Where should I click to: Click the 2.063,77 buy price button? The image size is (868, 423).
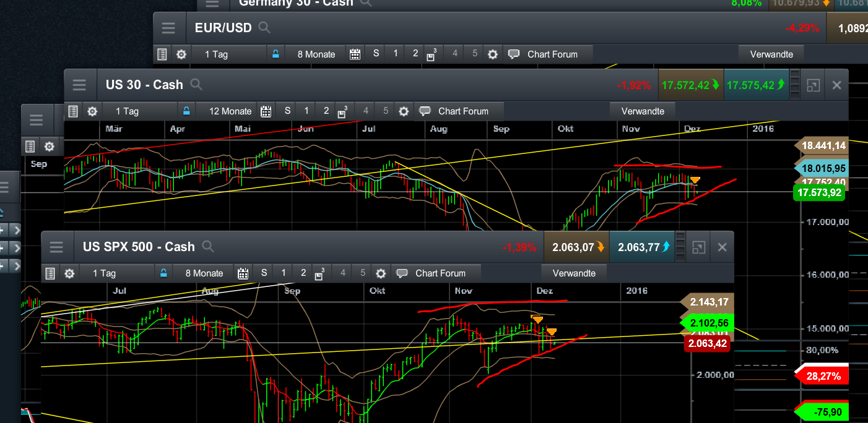point(642,247)
